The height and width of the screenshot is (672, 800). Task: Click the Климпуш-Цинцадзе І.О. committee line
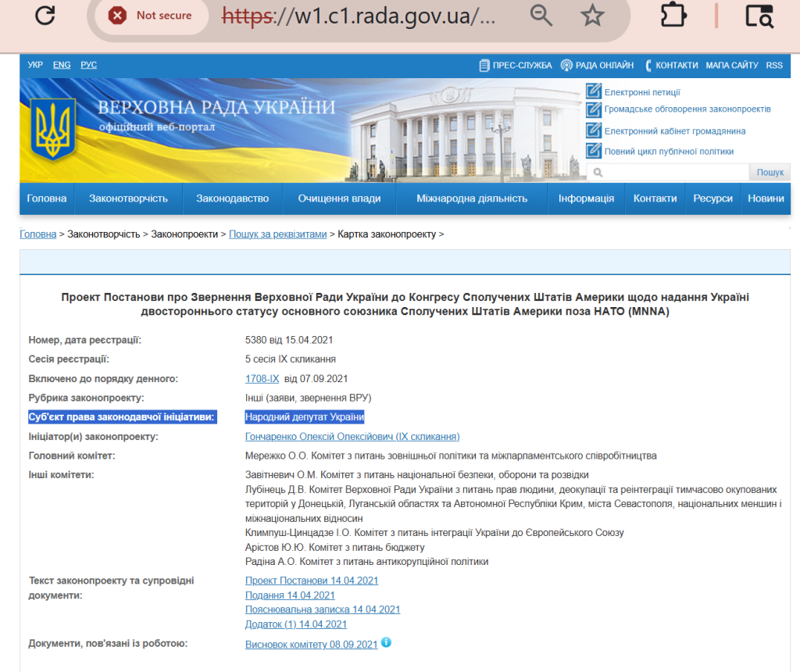[434, 533]
